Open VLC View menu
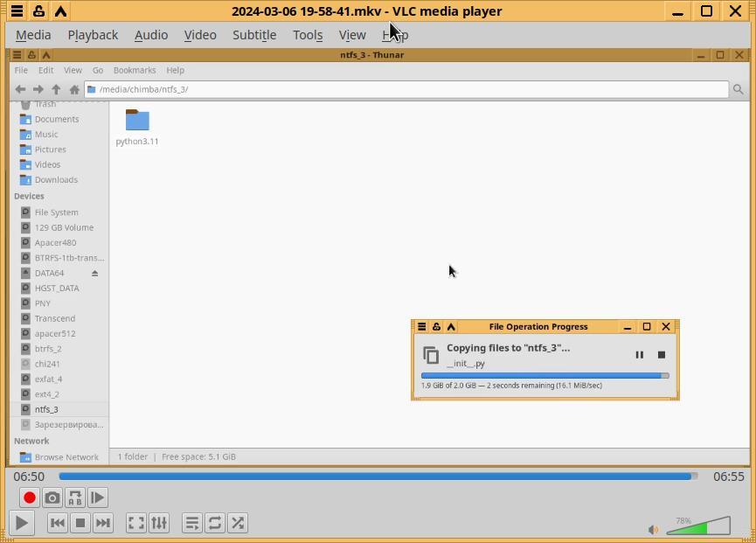 coord(352,35)
